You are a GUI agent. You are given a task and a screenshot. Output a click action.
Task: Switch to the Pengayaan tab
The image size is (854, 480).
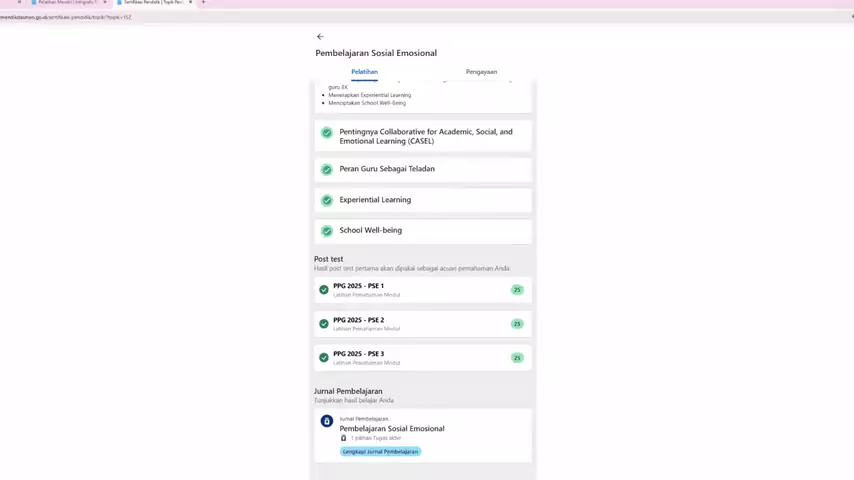click(x=481, y=72)
